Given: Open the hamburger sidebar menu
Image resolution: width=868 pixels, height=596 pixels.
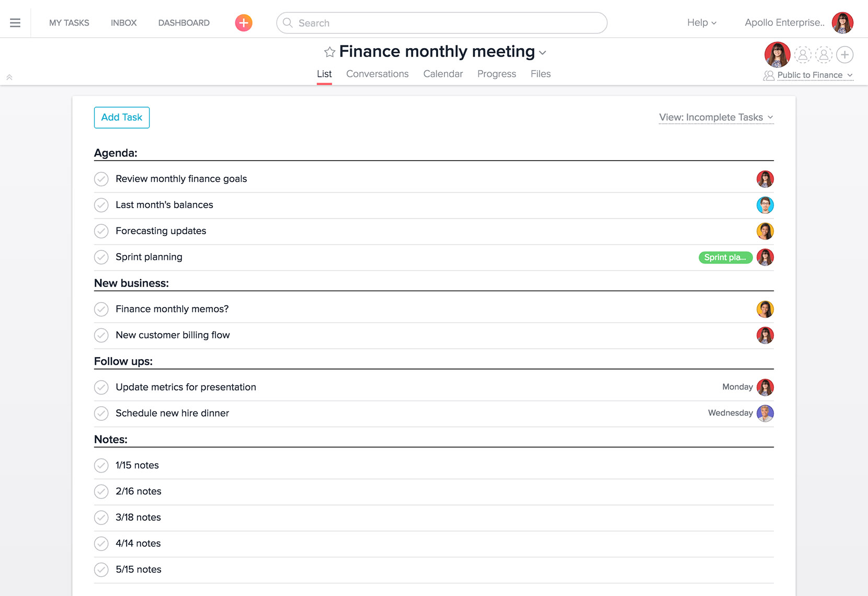Looking at the screenshot, I should (15, 22).
